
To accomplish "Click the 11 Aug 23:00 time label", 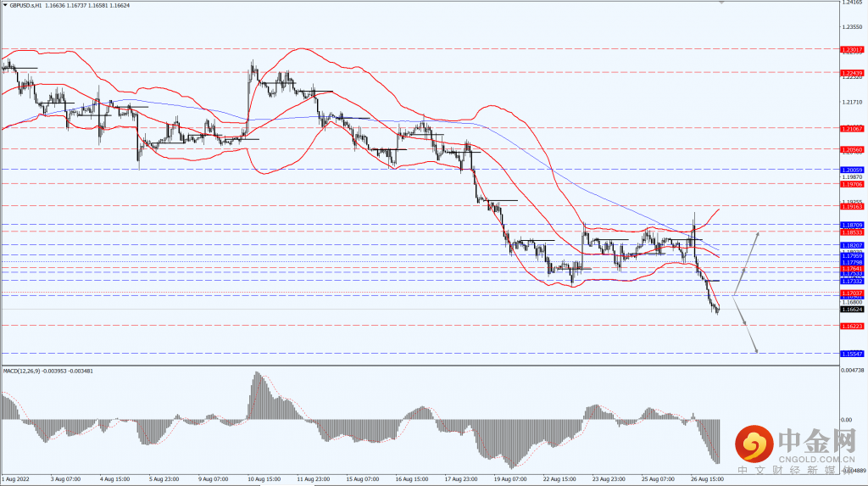I will [x=314, y=479].
